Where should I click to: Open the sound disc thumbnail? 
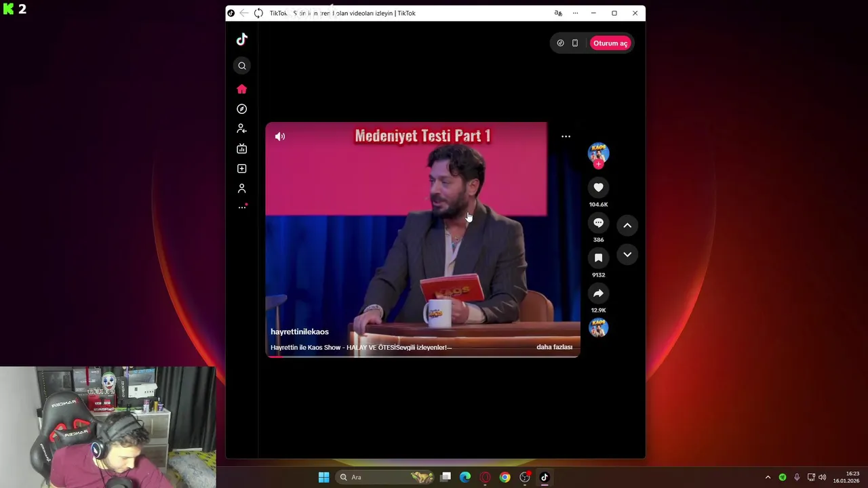click(598, 328)
